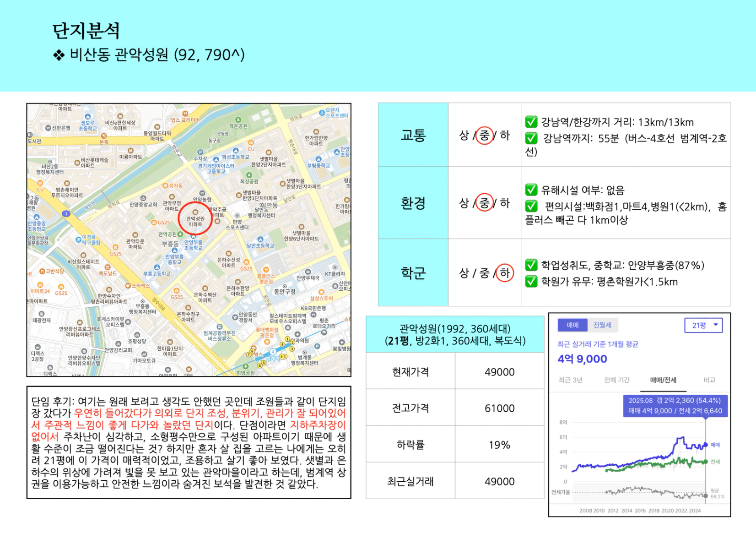Image resolution: width=756 pixels, height=533 pixels.
Task: Toggle checkbox beside 강남역까지: 55분
Action: point(531,138)
